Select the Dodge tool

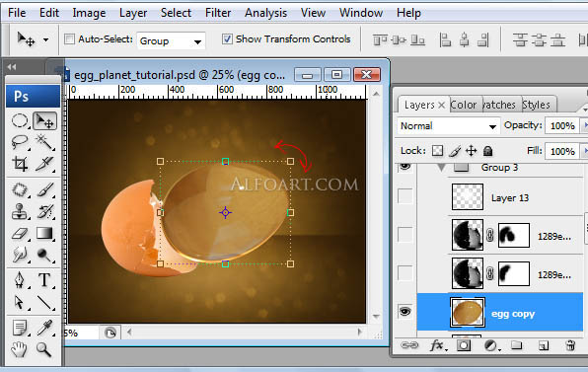pyautogui.click(x=44, y=255)
